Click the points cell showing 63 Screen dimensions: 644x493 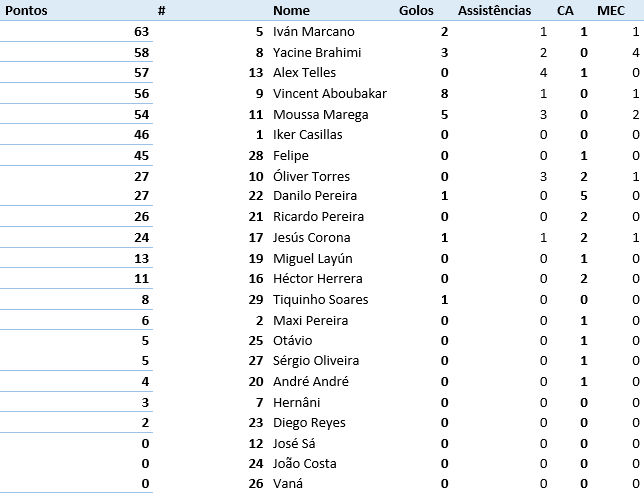pyautogui.click(x=141, y=32)
